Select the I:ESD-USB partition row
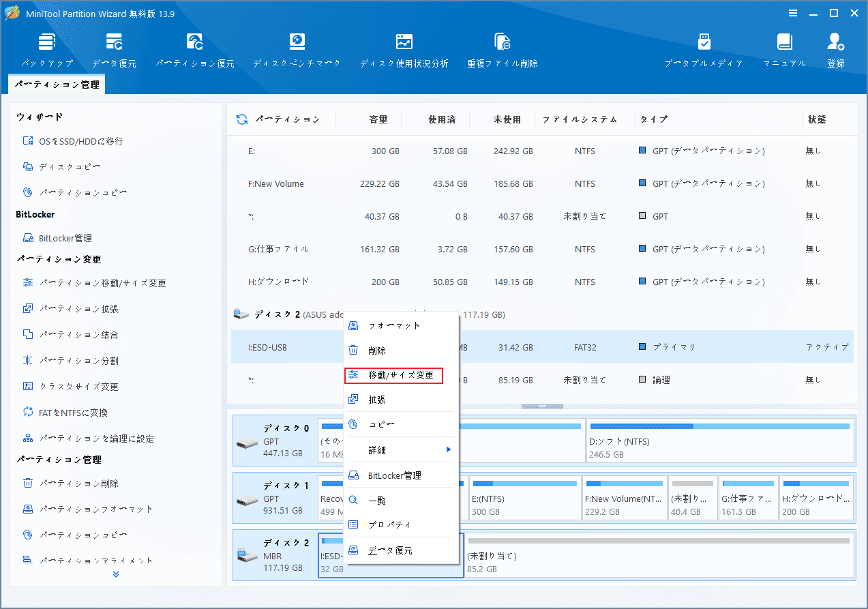 coord(542,347)
